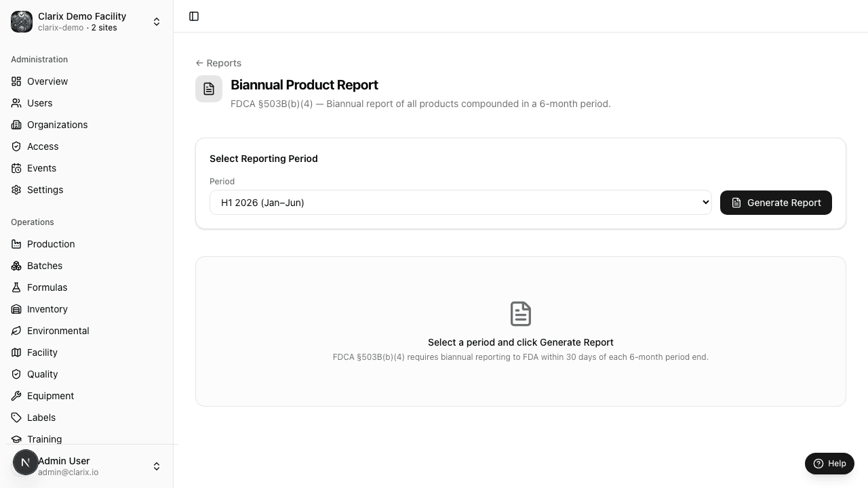Viewport: 868px width, 488px height.
Task: Click the 'clarix-demo · 2 sites' subtitle
Action: pyautogui.click(x=77, y=28)
